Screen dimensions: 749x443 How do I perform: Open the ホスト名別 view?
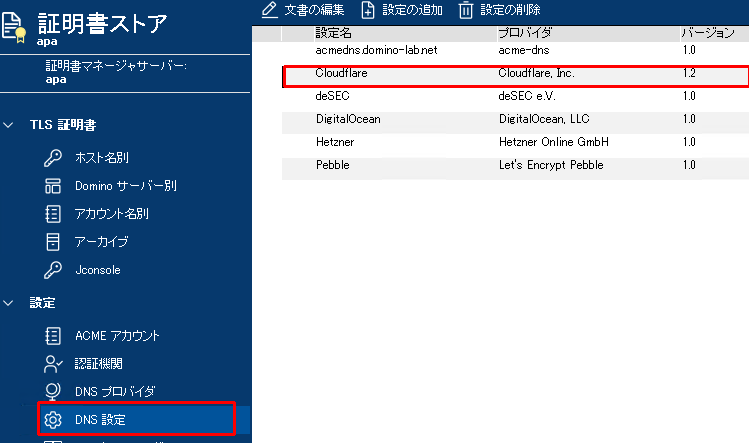tap(102, 158)
